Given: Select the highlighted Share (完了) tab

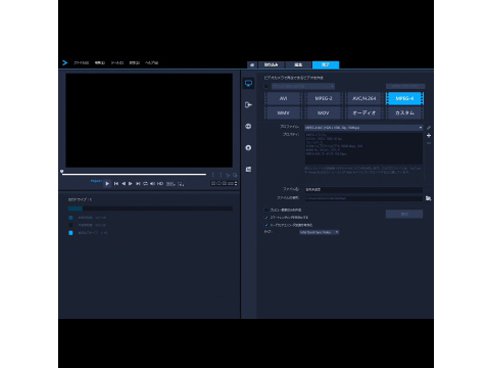Looking at the screenshot, I should pyautogui.click(x=326, y=65).
